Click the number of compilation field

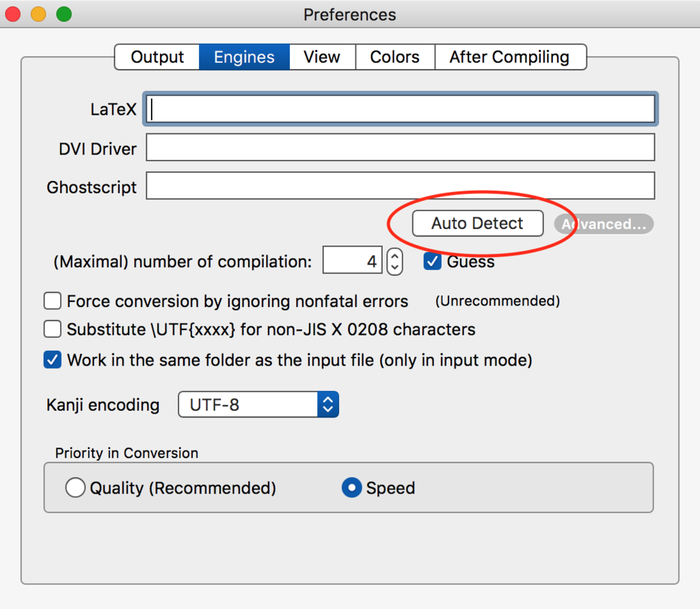[352, 260]
